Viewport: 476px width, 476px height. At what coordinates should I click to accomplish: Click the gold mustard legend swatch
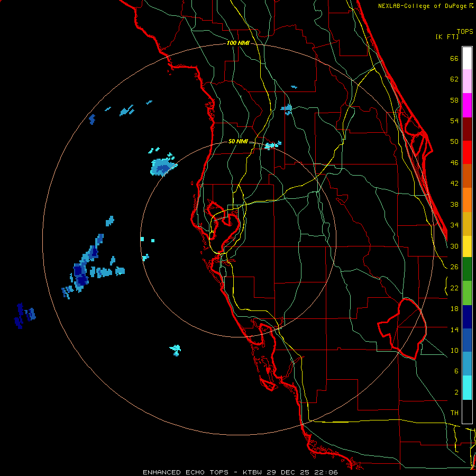(x=467, y=224)
